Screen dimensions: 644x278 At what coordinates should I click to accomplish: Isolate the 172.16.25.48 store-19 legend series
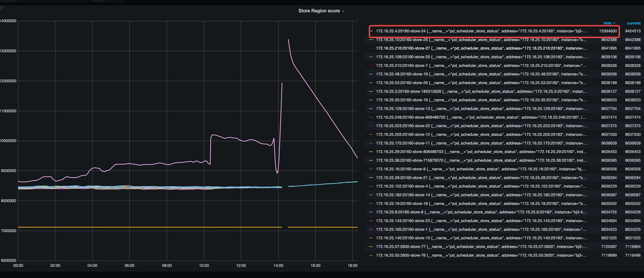(x=481, y=74)
